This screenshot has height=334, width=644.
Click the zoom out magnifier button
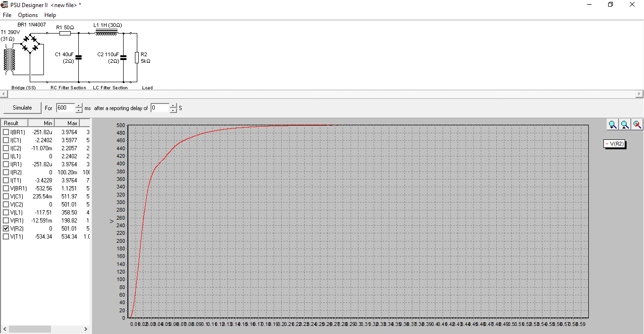coord(625,124)
